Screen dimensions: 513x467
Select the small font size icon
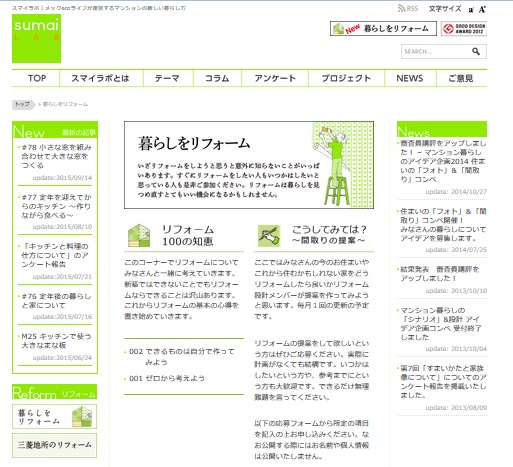point(471,10)
